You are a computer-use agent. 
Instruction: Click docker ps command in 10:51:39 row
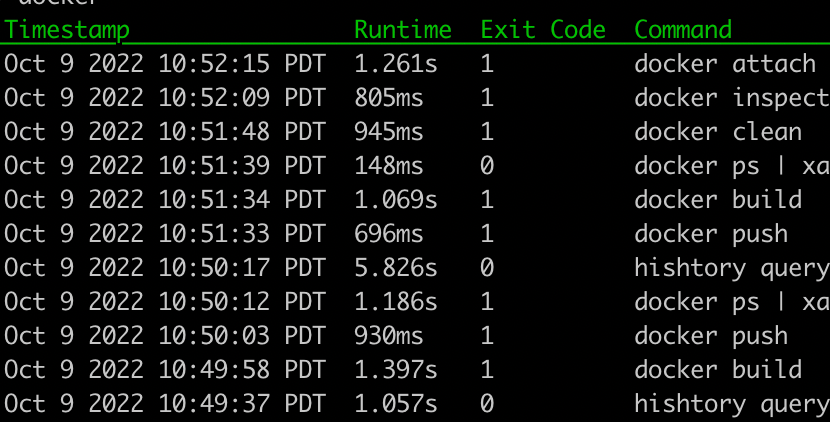coord(732,167)
